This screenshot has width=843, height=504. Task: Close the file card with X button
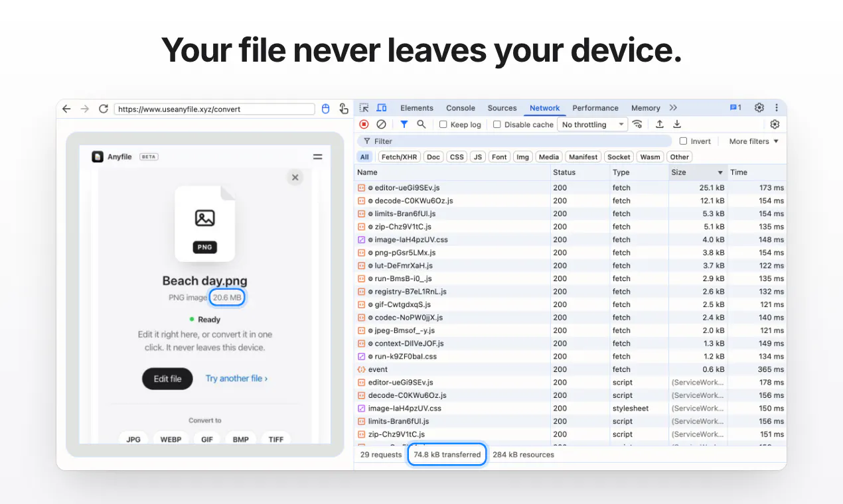coord(295,177)
